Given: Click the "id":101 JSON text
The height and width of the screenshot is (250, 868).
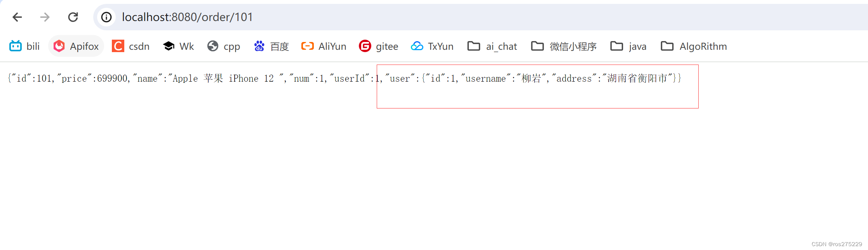Looking at the screenshot, I should coord(32,79).
